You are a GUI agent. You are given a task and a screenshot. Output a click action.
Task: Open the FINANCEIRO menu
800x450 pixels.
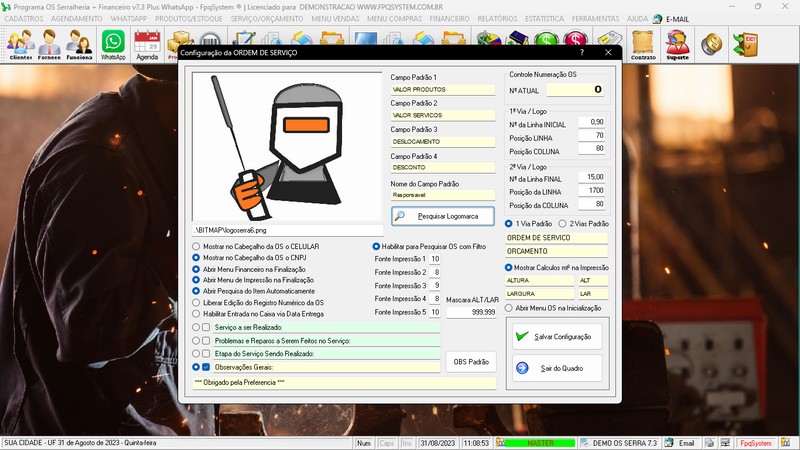pos(449,19)
